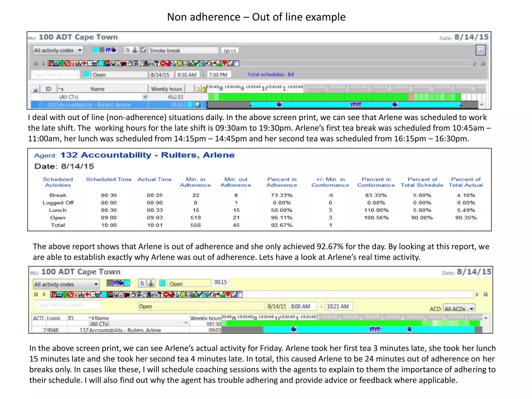This screenshot has height=399, width=532.
Task: Sort by Weekly hours column in top grid
Action: 167,89
